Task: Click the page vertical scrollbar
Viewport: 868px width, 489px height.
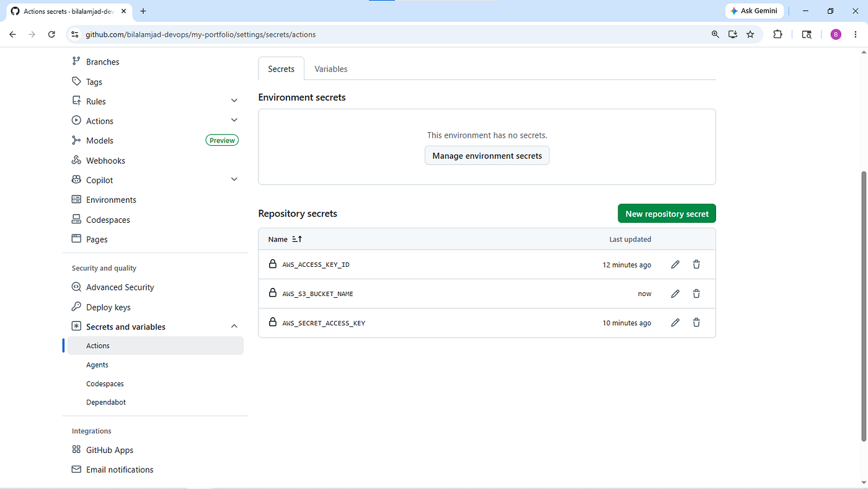Action: (x=862, y=307)
